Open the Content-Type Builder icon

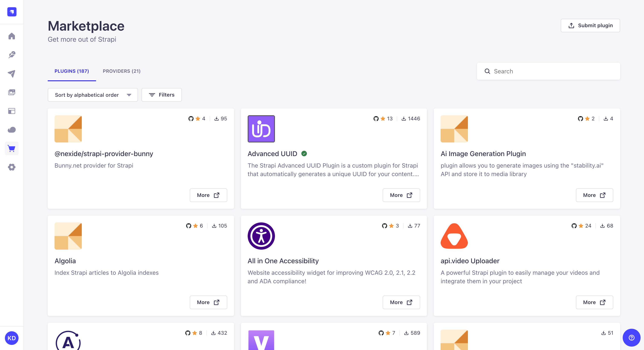11,111
